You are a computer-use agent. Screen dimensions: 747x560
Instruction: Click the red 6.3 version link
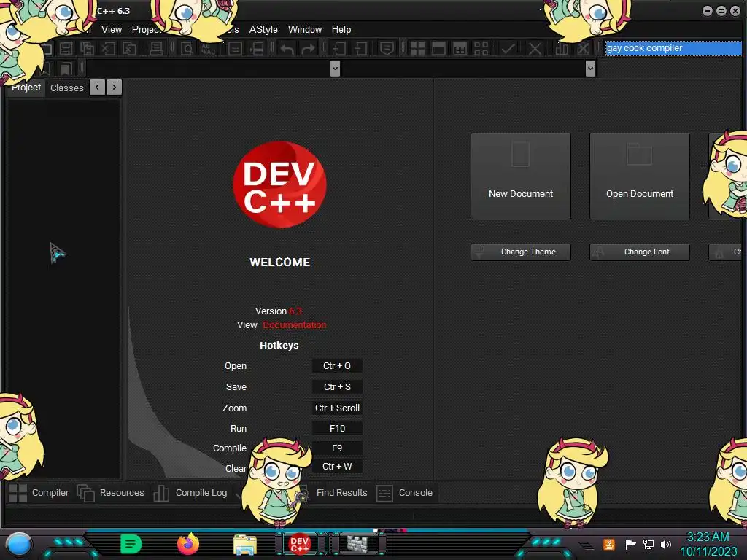point(295,311)
